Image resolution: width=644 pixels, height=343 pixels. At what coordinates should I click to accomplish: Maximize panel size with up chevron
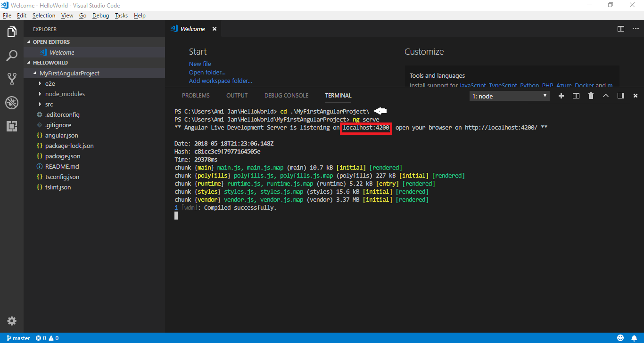(x=606, y=96)
